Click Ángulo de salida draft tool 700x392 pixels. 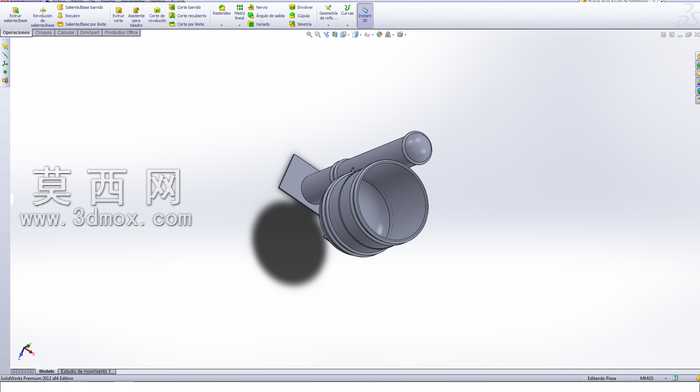click(267, 16)
